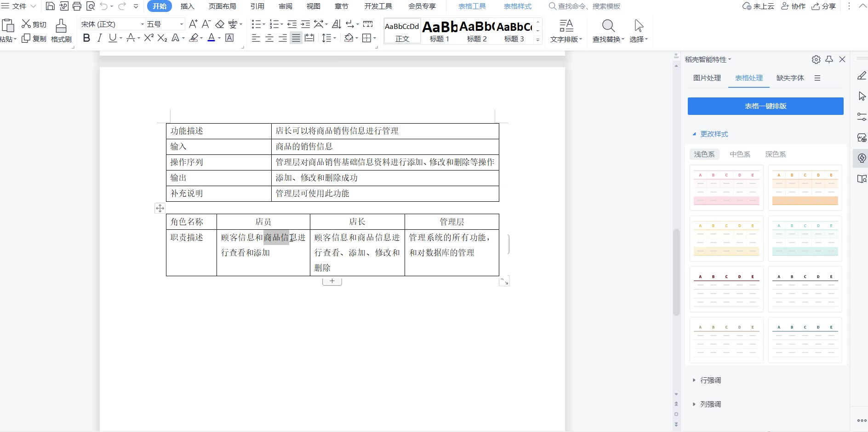868x432 pixels.
Task: Click the 协作 collaboration button
Action: click(794, 6)
